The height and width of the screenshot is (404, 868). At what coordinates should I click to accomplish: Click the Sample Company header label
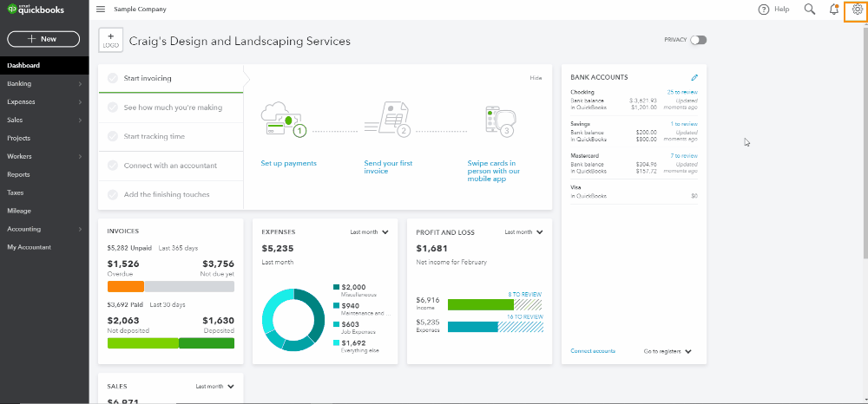click(x=140, y=10)
